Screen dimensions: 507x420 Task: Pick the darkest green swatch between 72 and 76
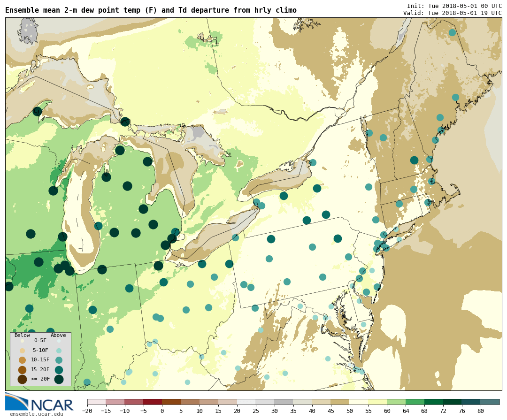453,402
